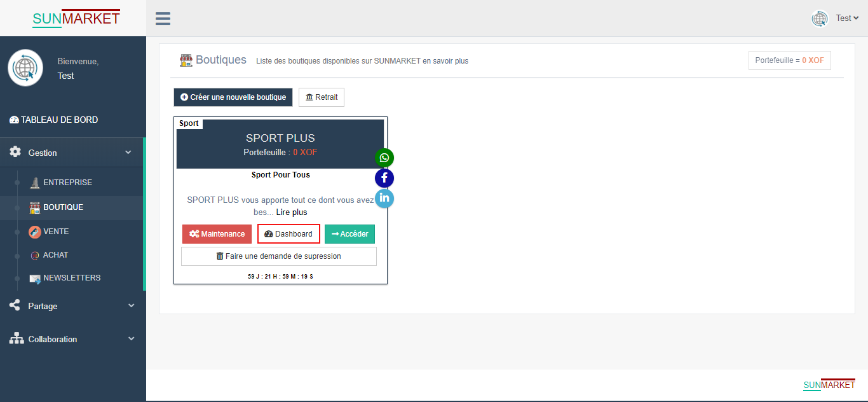The height and width of the screenshot is (402, 868).
Task: Click Lire plus link in description
Action: tap(292, 212)
